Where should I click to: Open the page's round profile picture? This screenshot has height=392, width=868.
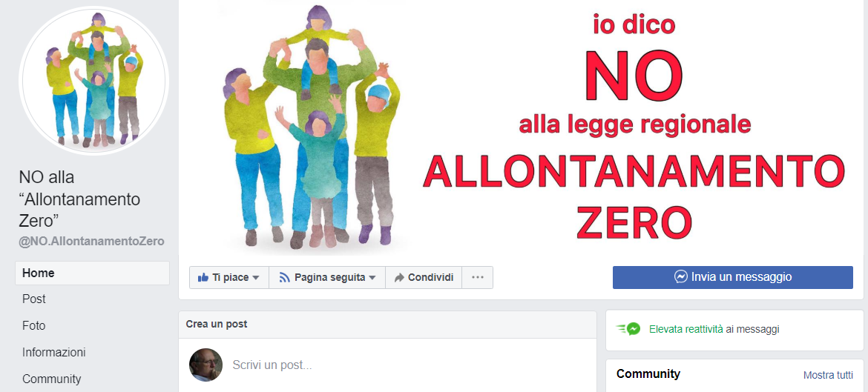tap(93, 81)
